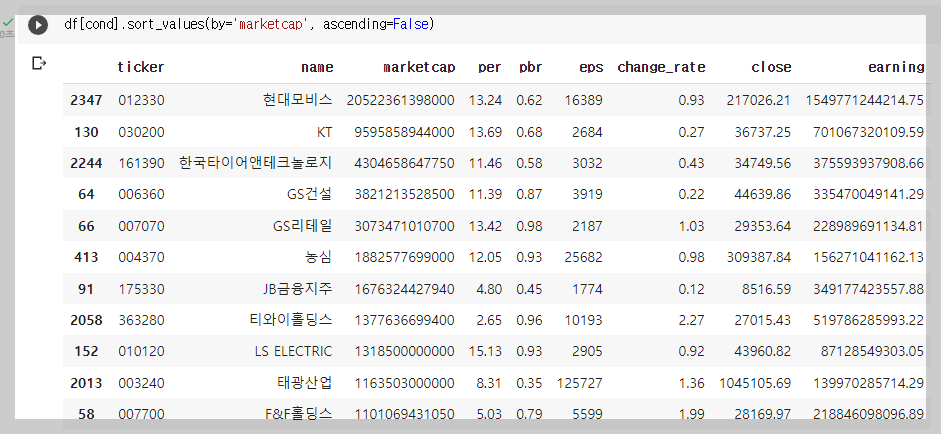Click per value 13.24
The height and width of the screenshot is (434, 941).
(486, 100)
